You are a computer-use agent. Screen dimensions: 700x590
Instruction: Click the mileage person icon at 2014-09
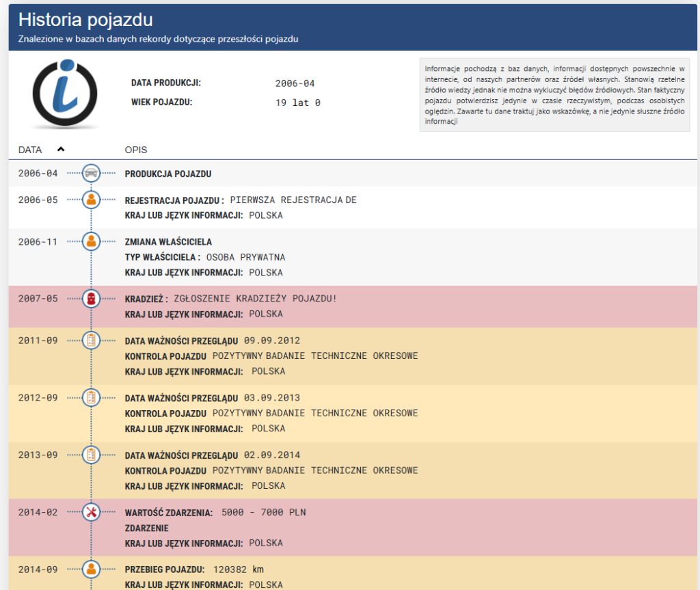91,569
